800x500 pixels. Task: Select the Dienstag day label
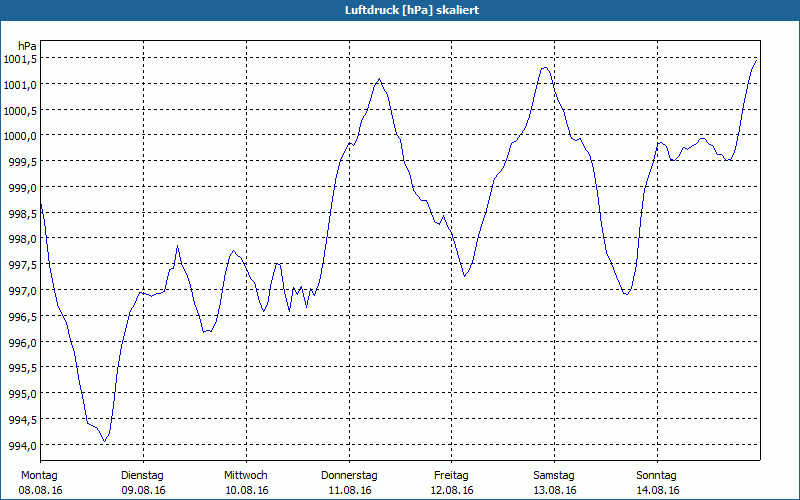142,476
